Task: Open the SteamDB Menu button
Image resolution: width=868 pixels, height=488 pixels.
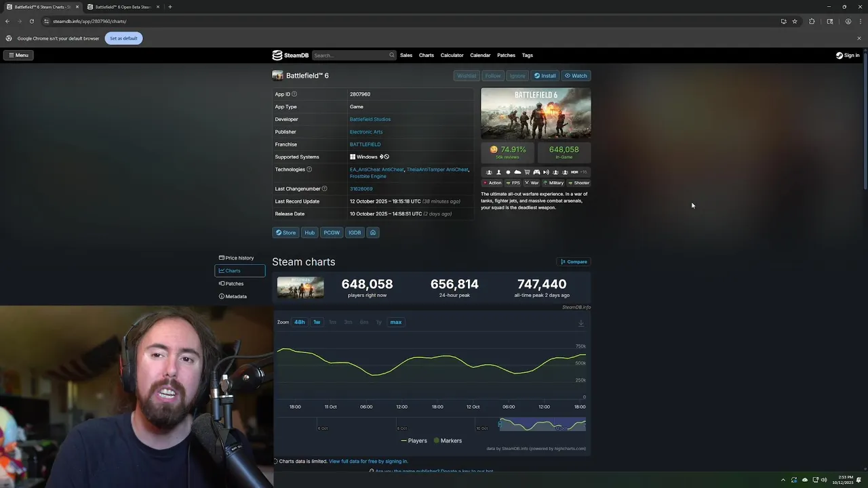Action: [x=18, y=55]
